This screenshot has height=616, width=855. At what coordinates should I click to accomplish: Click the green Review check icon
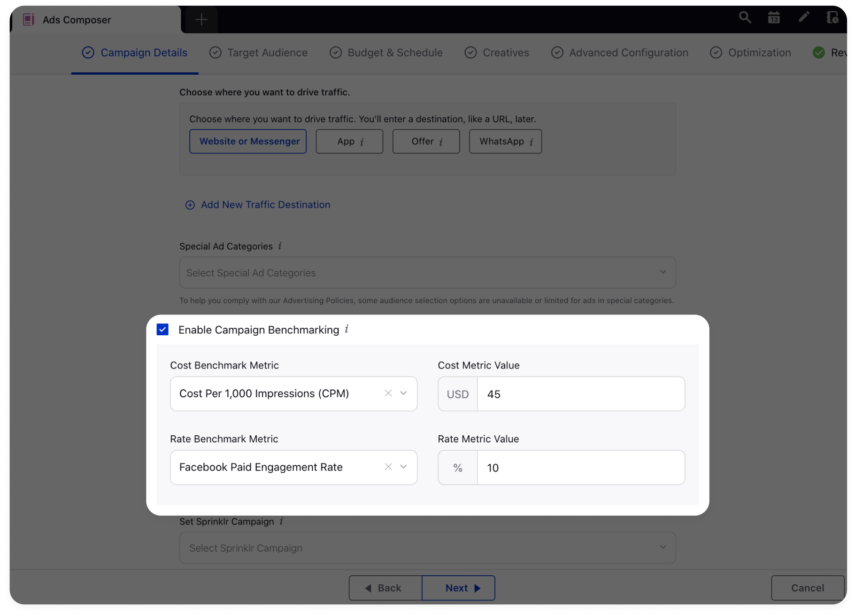tap(819, 53)
